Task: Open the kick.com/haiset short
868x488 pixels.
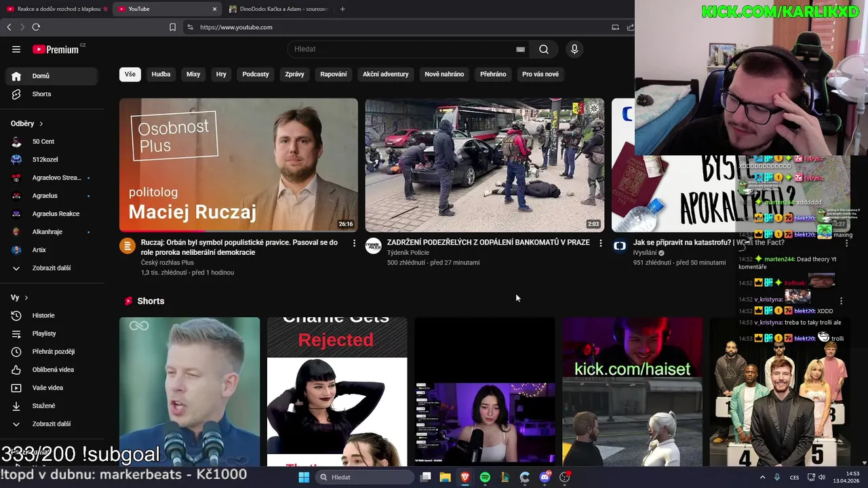Action: pyautogui.click(x=632, y=392)
